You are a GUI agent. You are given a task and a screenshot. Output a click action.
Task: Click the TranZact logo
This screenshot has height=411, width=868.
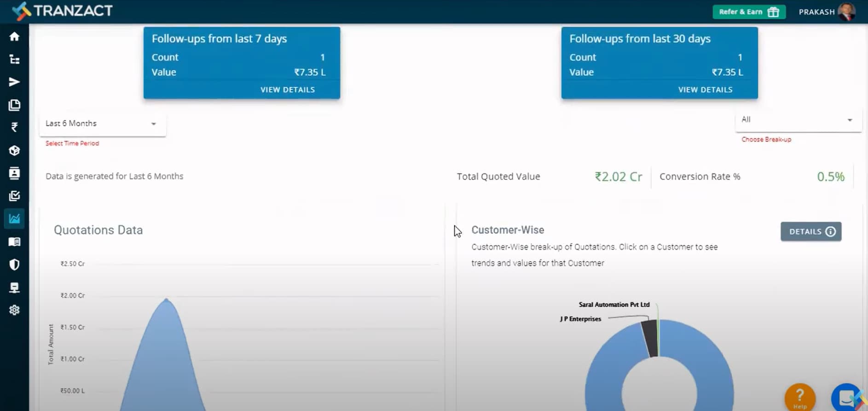point(62,11)
